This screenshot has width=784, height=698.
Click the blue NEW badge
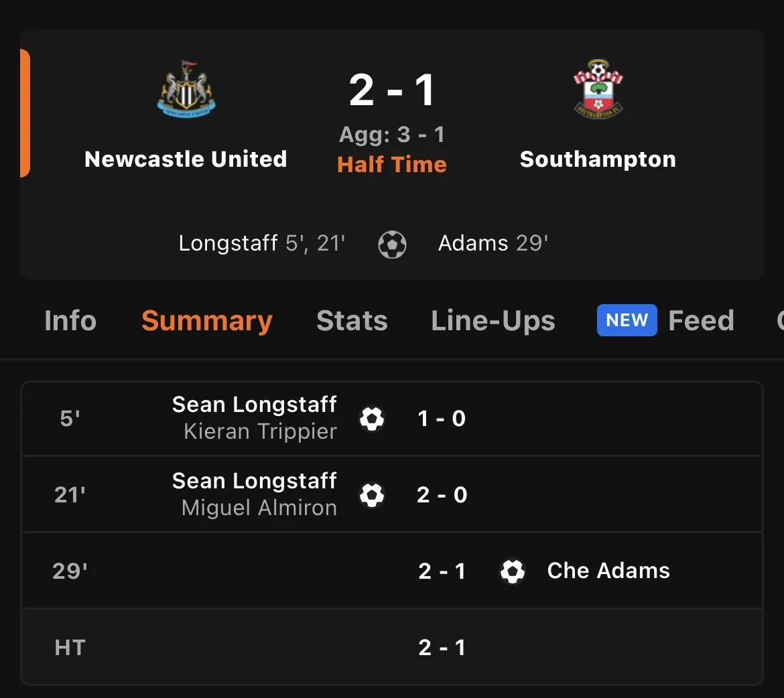pyautogui.click(x=627, y=320)
